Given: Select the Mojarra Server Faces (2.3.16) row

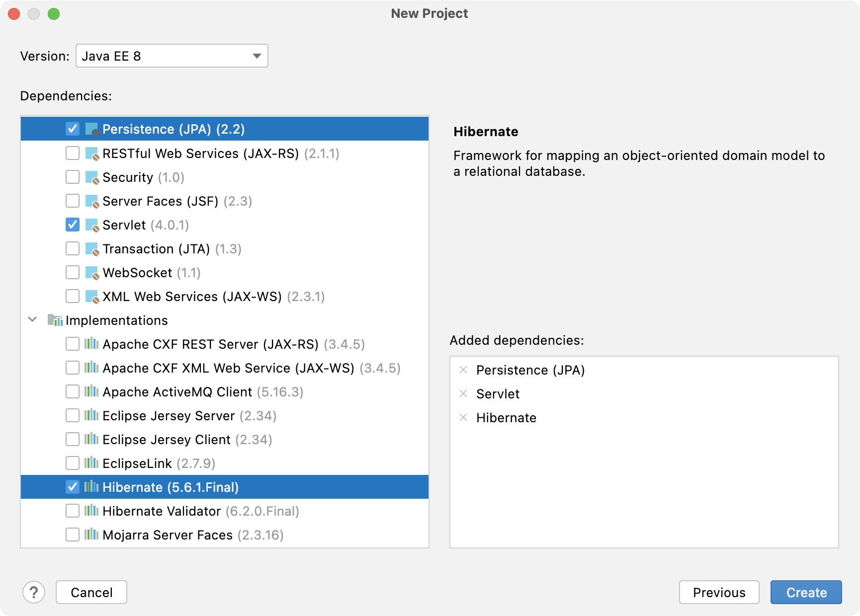Looking at the screenshot, I should [225, 535].
